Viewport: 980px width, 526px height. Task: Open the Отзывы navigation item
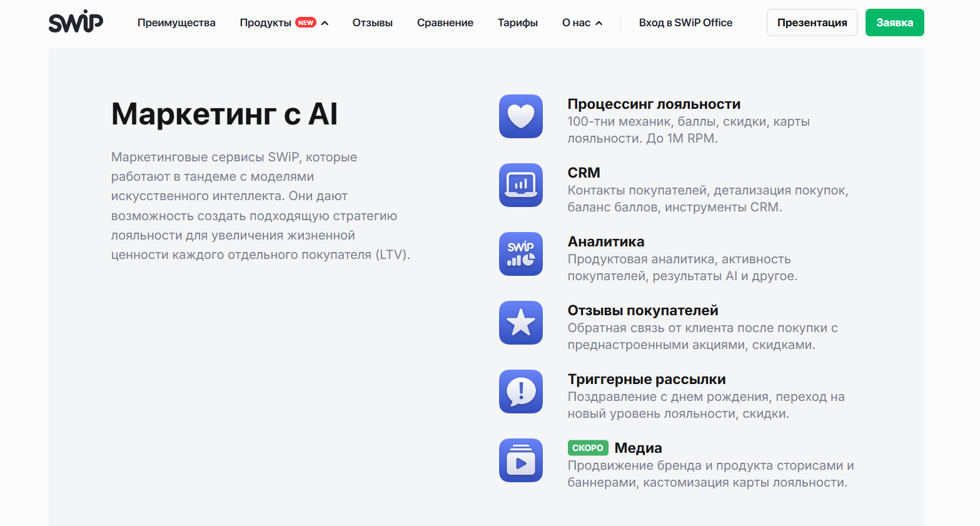(x=372, y=23)
